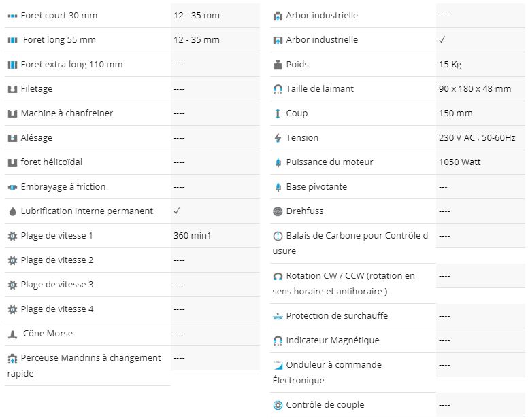Click the Drehfuss round icon

278,211
